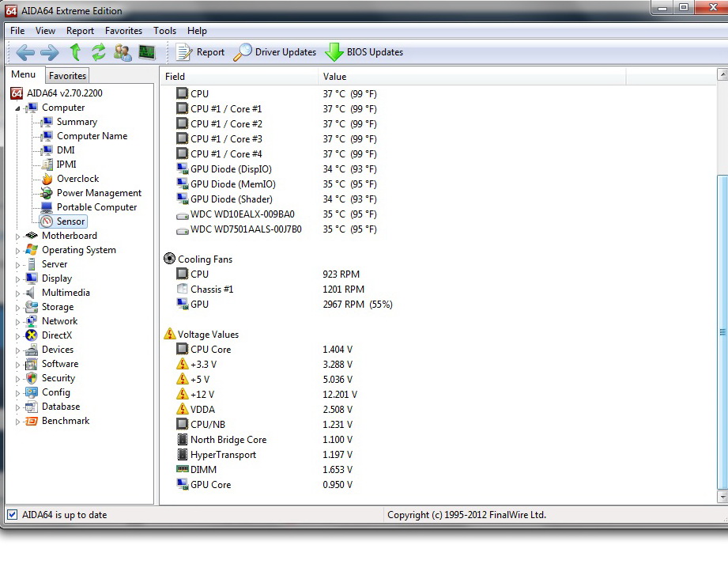Click the Voltage Values warning icon
The height and width of the screenshot is (564, 728).
169,334
